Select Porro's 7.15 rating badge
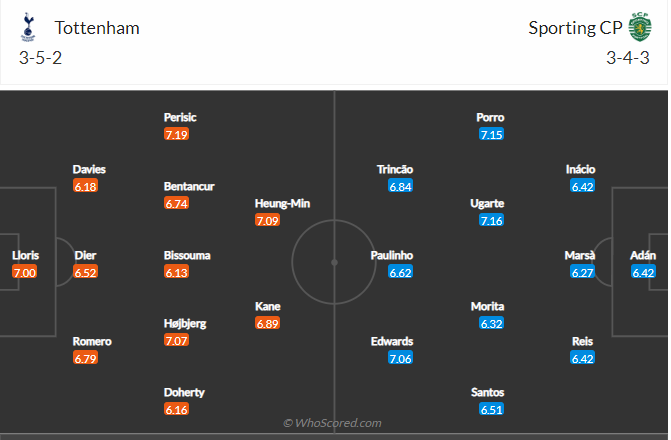671x440 pixels. 491,134
